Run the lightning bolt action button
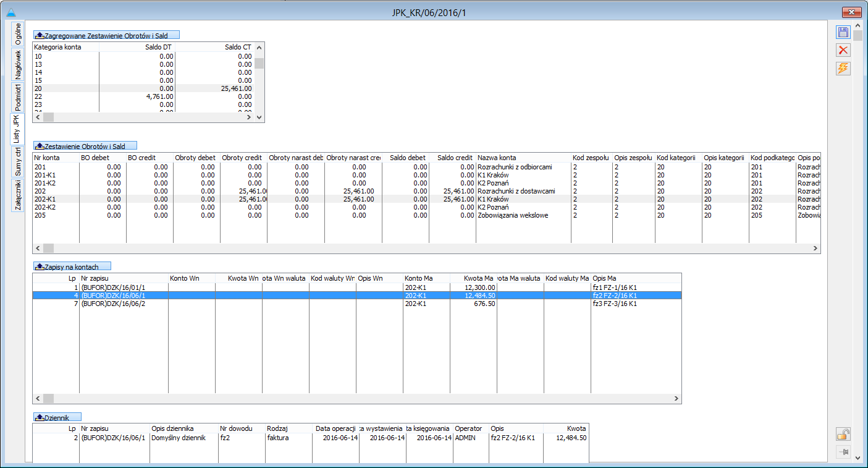This screenshot has height=468, width=868. pos(843,69)
